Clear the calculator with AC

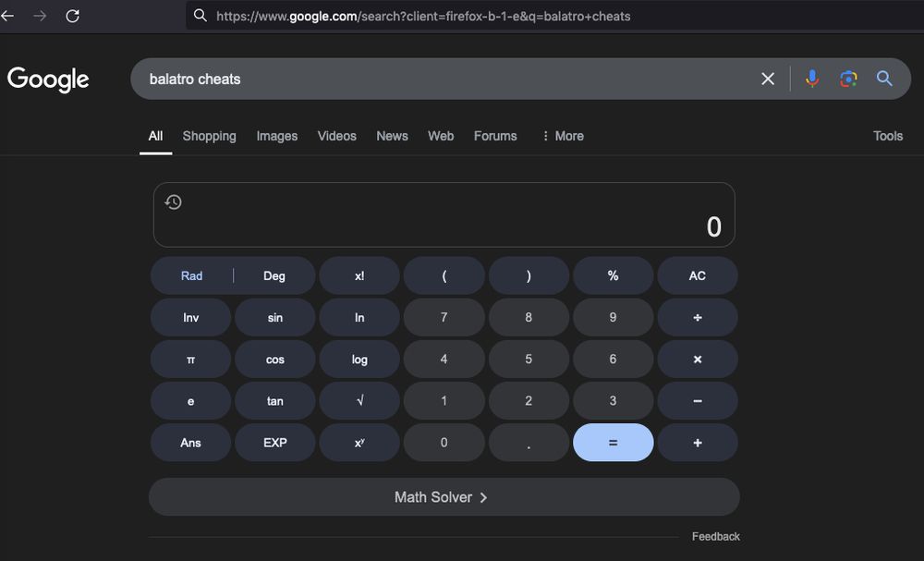click(697, 275)
